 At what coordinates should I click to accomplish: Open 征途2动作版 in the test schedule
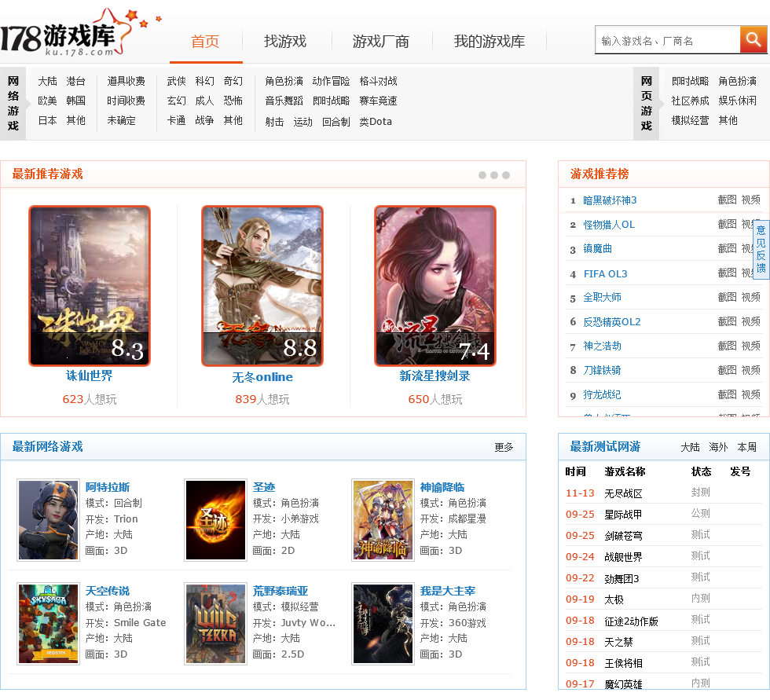(x=631, y=621)
